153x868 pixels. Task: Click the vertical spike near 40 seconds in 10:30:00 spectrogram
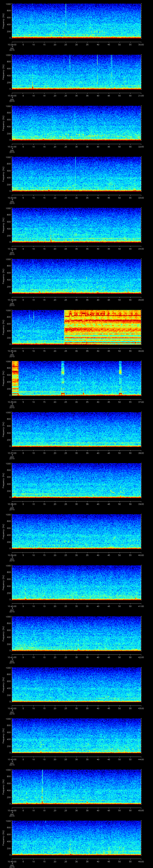(98, 69)
